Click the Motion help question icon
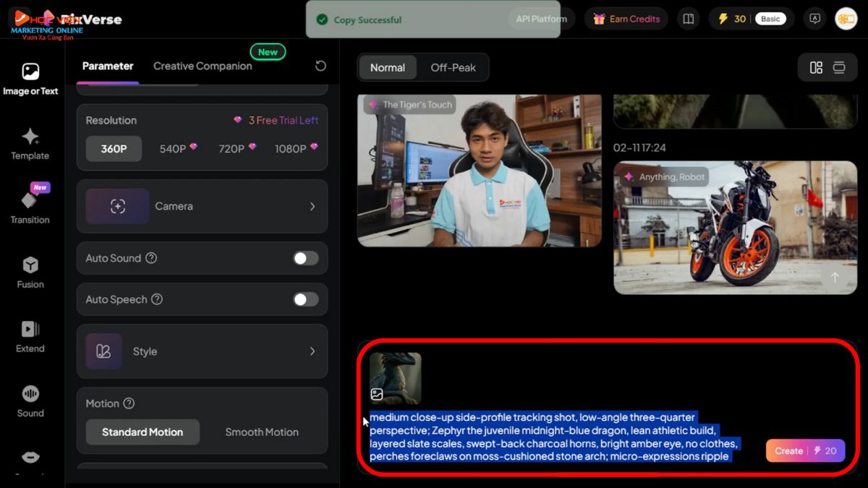The height and width of the screenshot is (488, 868). coord(129,403)
